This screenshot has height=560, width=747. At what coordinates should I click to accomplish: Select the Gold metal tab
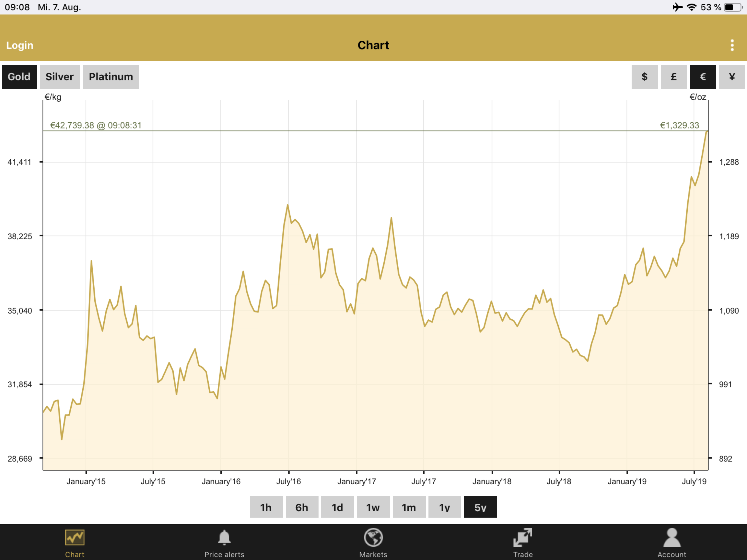(x=19, y=77)
